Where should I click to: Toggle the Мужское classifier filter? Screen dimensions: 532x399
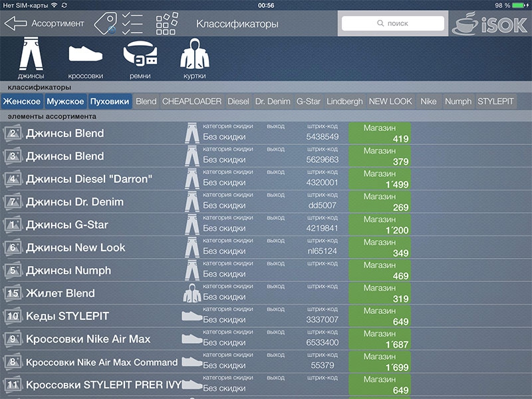point(65,102)
